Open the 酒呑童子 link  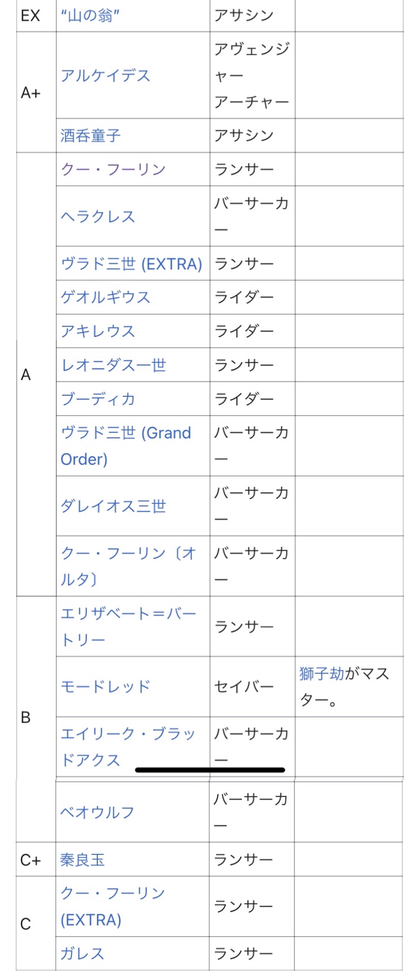tap(91, 135)
